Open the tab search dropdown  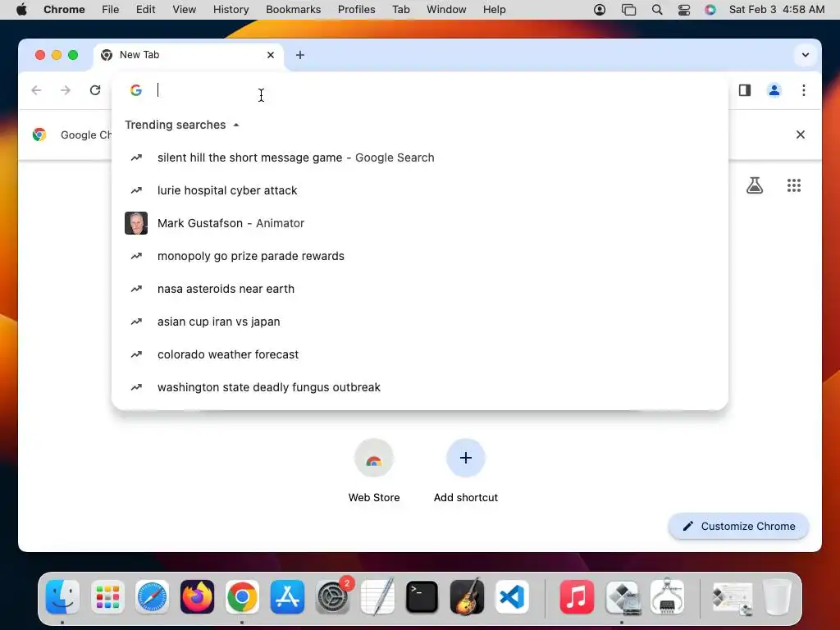(806, 55)
